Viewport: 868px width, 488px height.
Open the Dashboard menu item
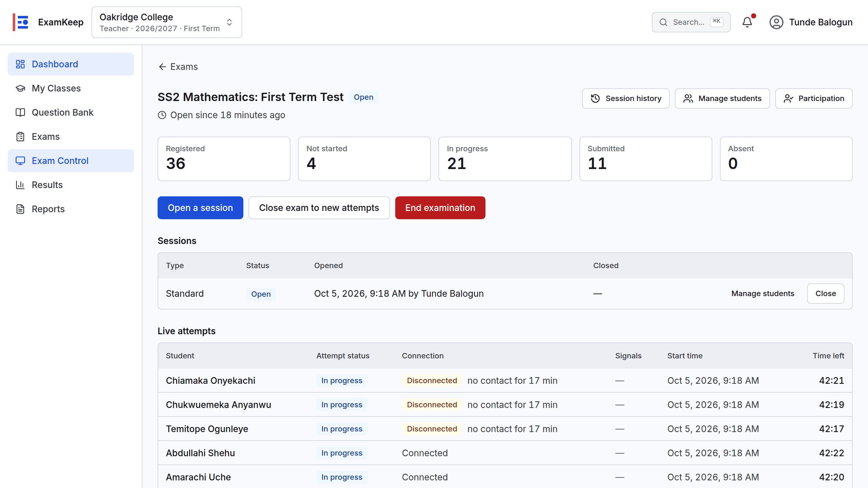point(71,64)
